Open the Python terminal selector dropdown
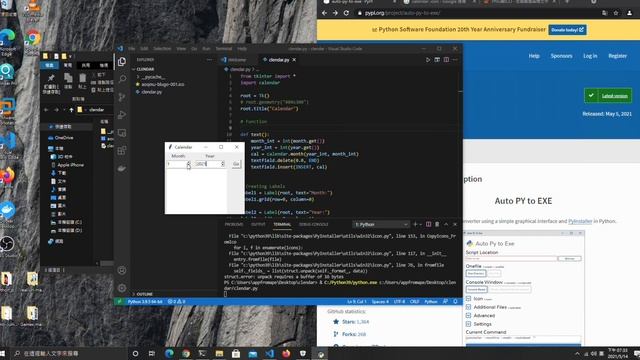 click(x=380, y=224)
